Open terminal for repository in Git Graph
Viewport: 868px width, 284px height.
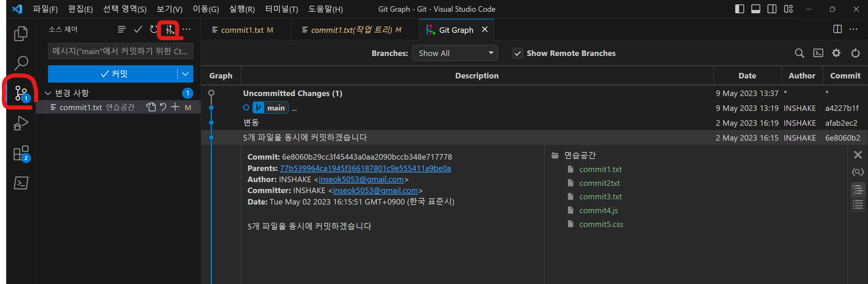click(x=818, y=53)
